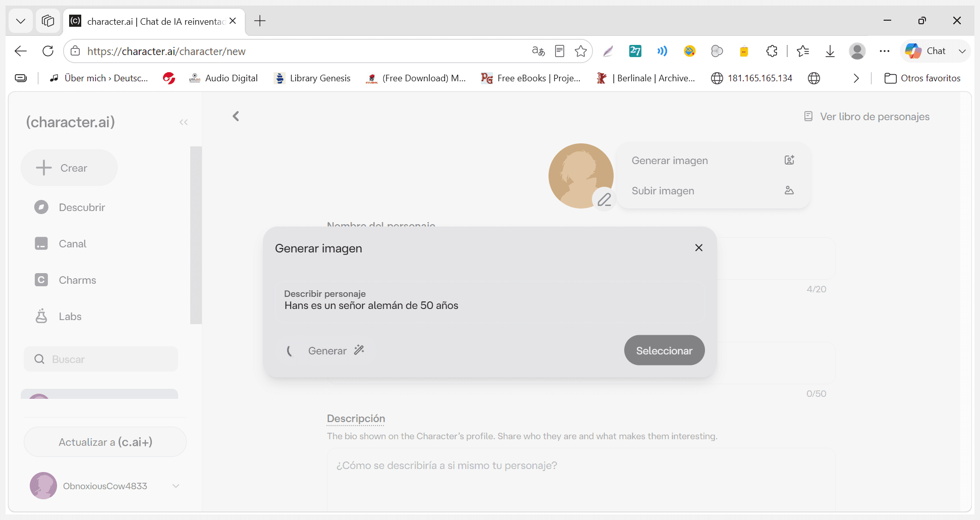
Task: Open Ver libro de personajes
Action: [x=866, y=117]
